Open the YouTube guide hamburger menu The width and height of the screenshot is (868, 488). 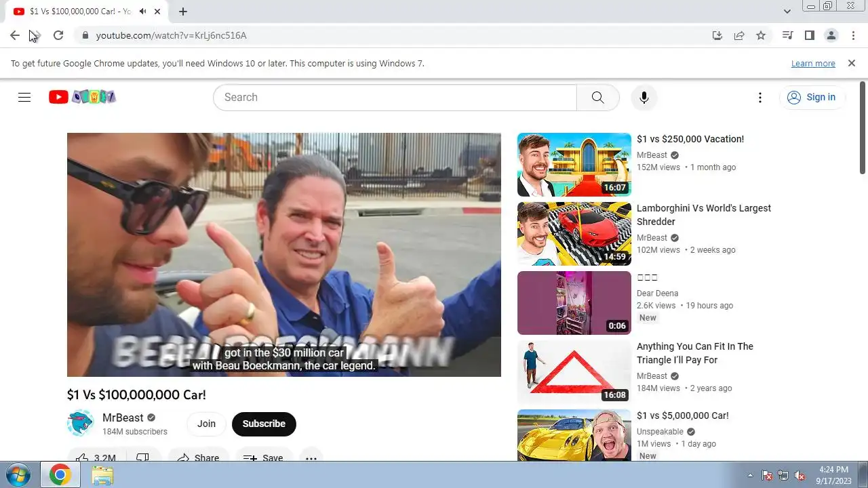coord(24,97)
